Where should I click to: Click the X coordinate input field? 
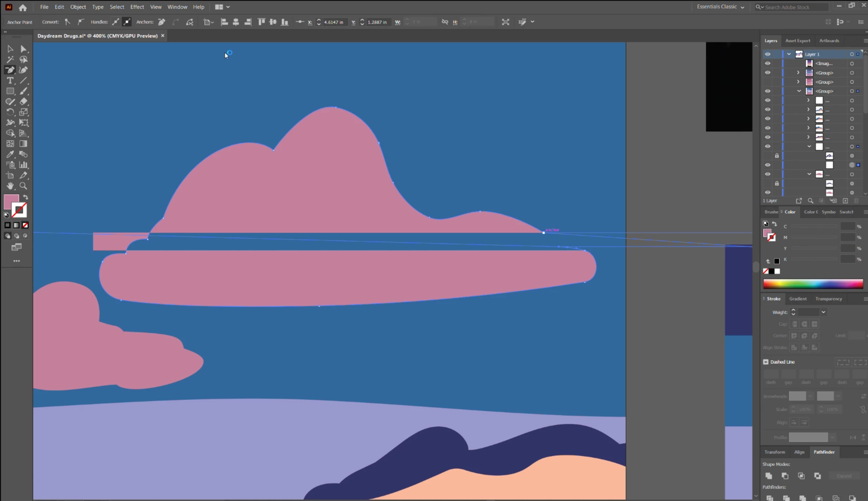(x=334, y=22)
